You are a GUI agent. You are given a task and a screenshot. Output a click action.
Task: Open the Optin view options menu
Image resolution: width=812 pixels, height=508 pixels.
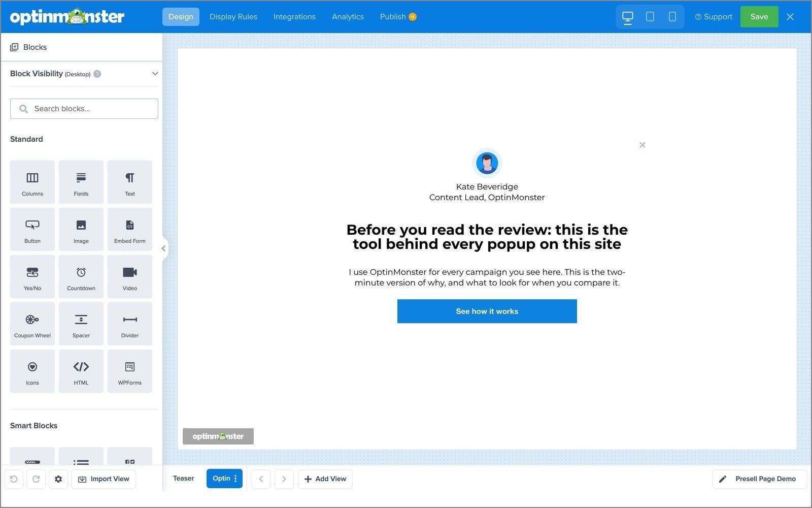(x=235, y=479)
